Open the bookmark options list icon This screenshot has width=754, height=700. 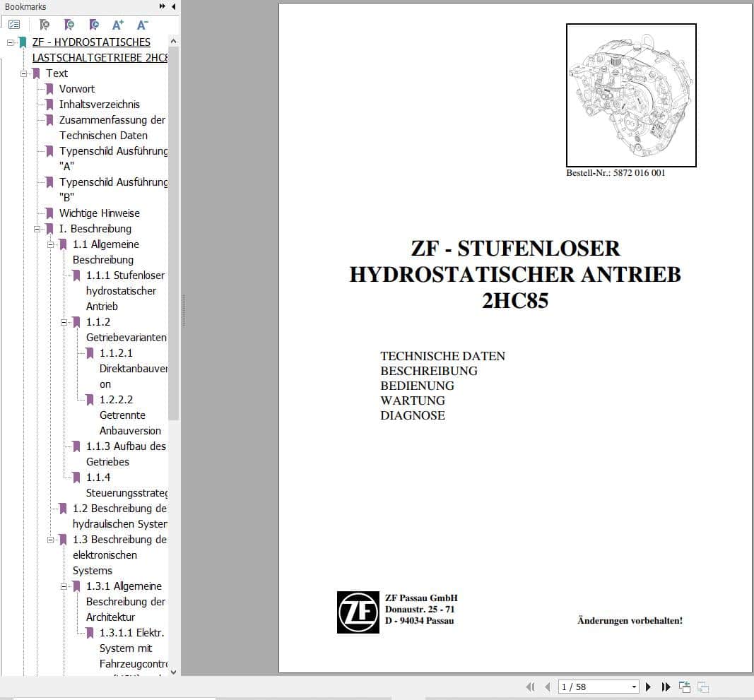[14, 24]
